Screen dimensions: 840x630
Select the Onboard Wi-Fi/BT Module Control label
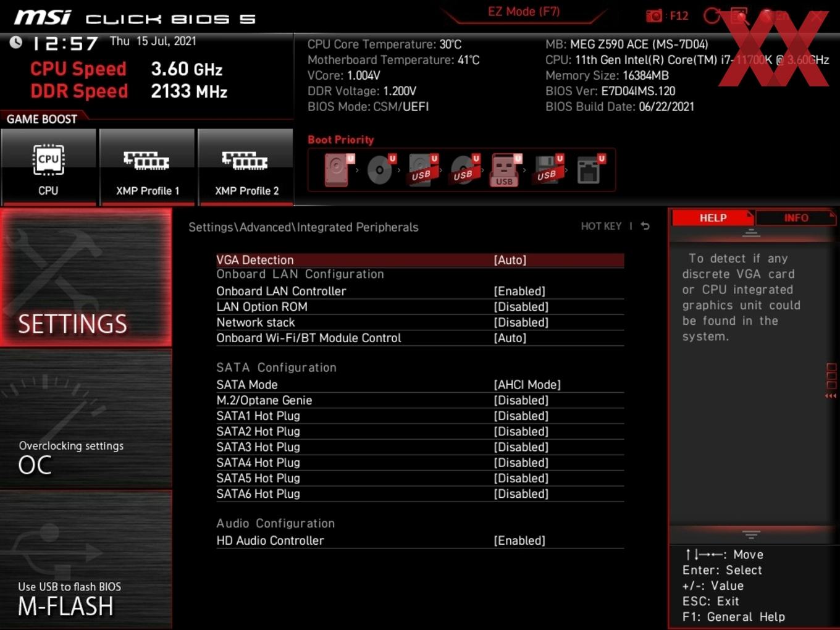click(x=309, y=338)
